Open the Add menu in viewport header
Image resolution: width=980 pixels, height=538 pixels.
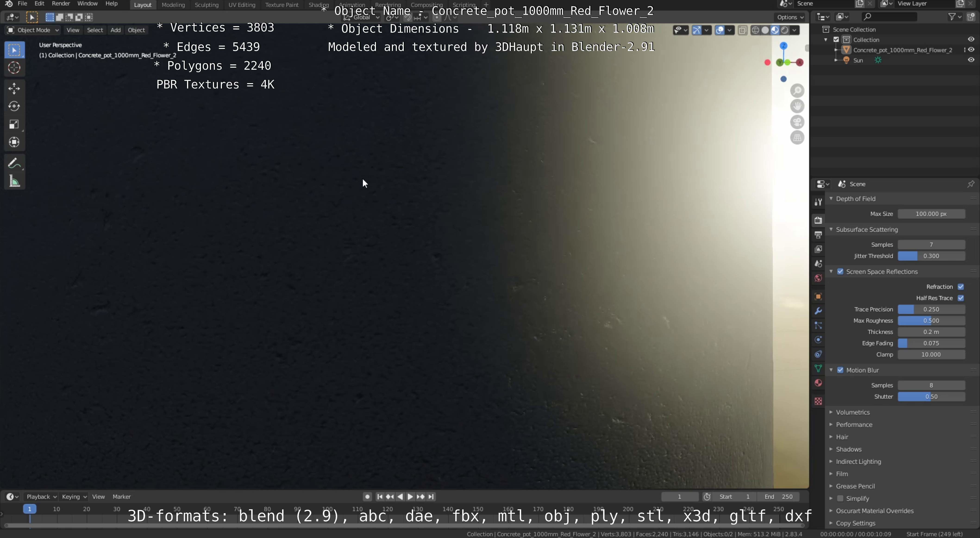point(115,30)
